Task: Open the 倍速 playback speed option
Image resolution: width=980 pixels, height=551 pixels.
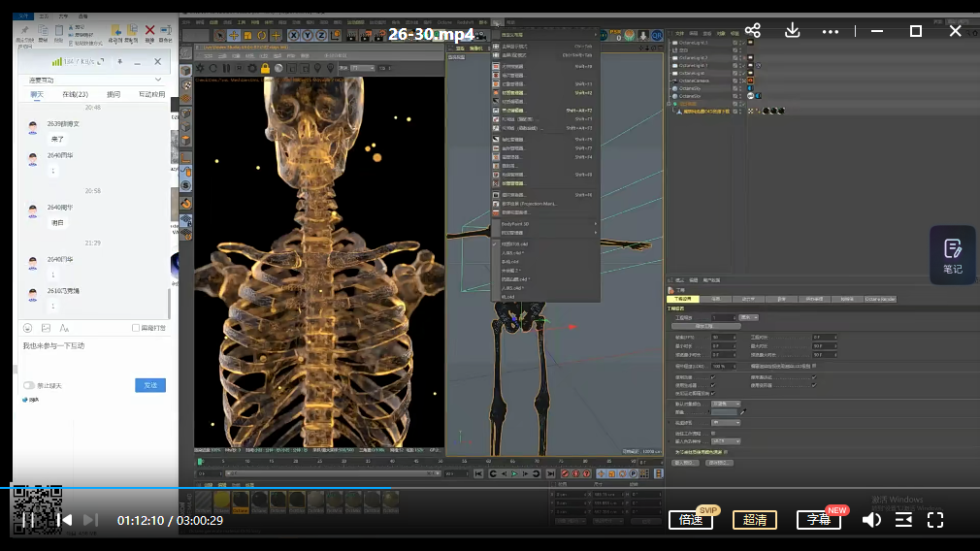Action: [691, 520]
